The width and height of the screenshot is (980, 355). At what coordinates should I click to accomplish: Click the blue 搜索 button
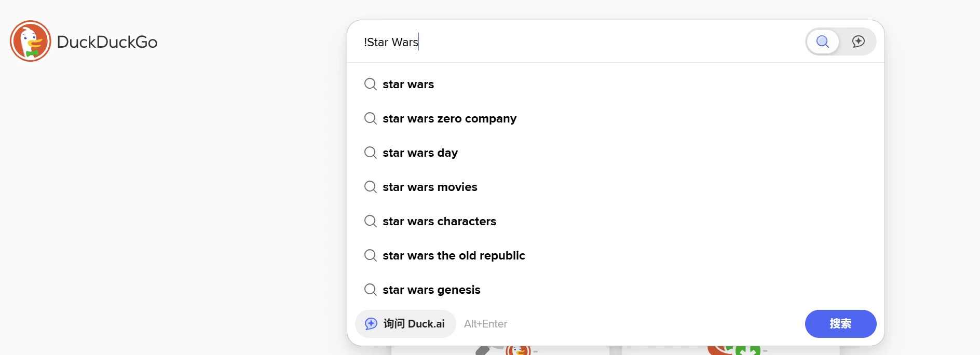coord(840,324)
